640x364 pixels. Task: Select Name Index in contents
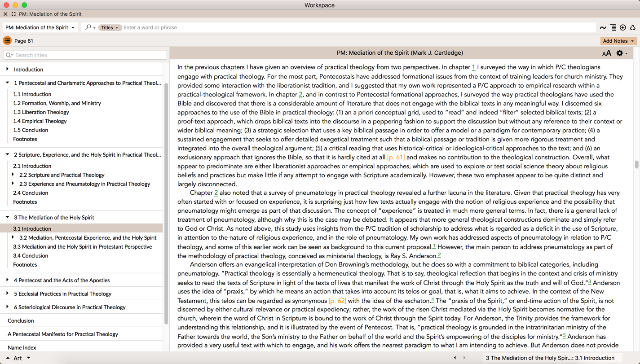coord(22,348)
